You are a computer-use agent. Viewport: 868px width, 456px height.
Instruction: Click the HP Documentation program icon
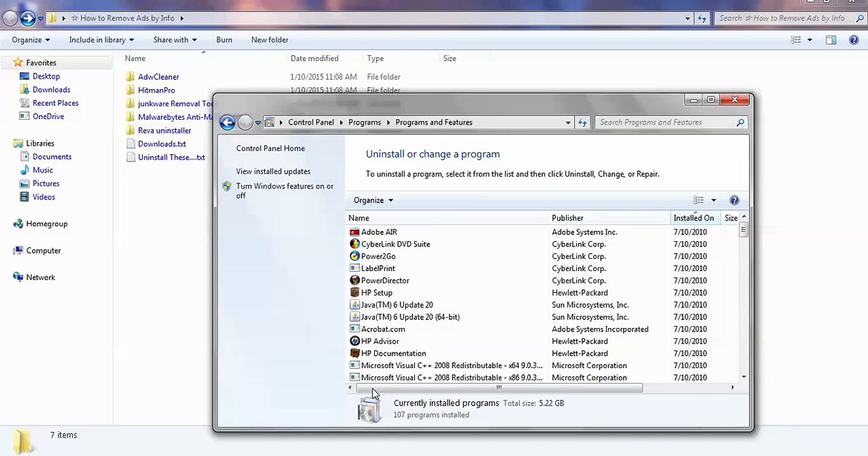click(x=355, y=353)
